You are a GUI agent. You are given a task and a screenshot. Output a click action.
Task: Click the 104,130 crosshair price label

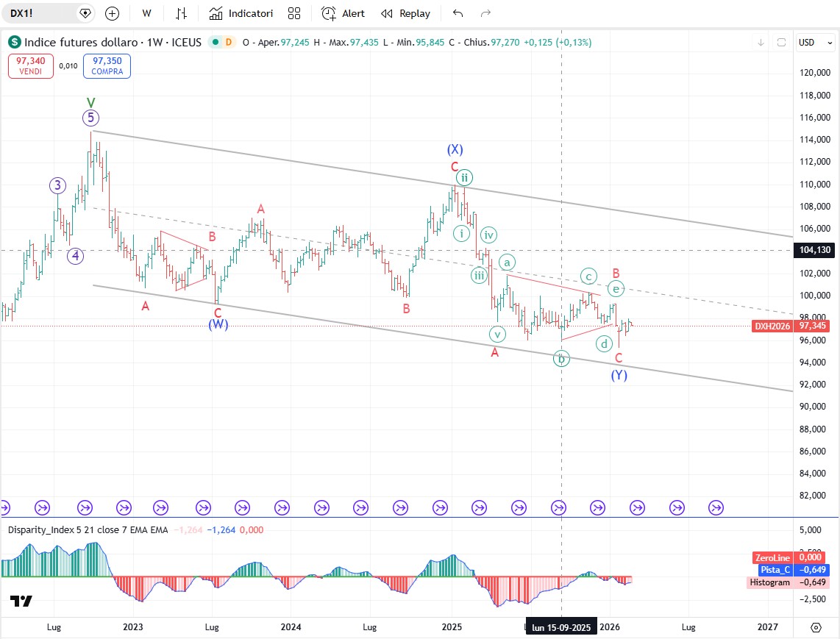click(815, 250)
